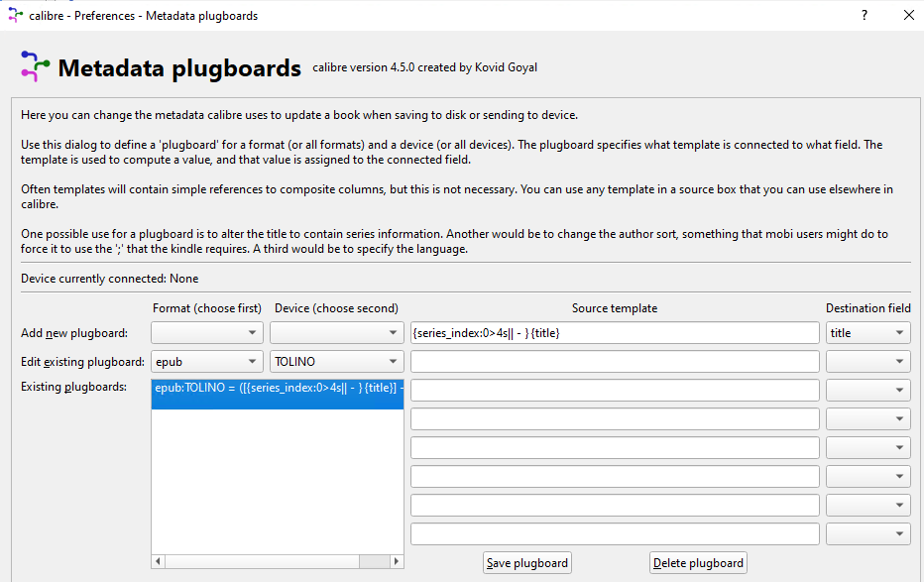This screenshot has width=924, height=582.
Task: Click the calibre icon in the window title bar
Action: (x=15, y=15)
